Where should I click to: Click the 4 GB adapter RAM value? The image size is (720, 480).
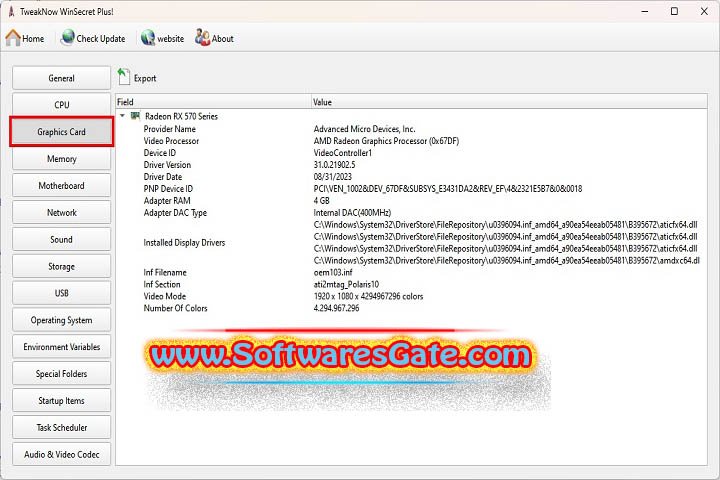[x=321, y=201]
